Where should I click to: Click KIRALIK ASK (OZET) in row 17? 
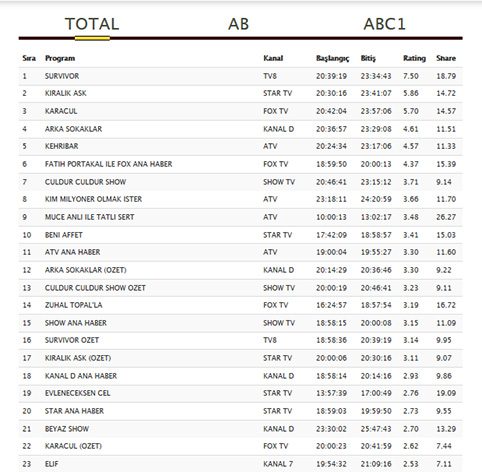coord(78,358)
